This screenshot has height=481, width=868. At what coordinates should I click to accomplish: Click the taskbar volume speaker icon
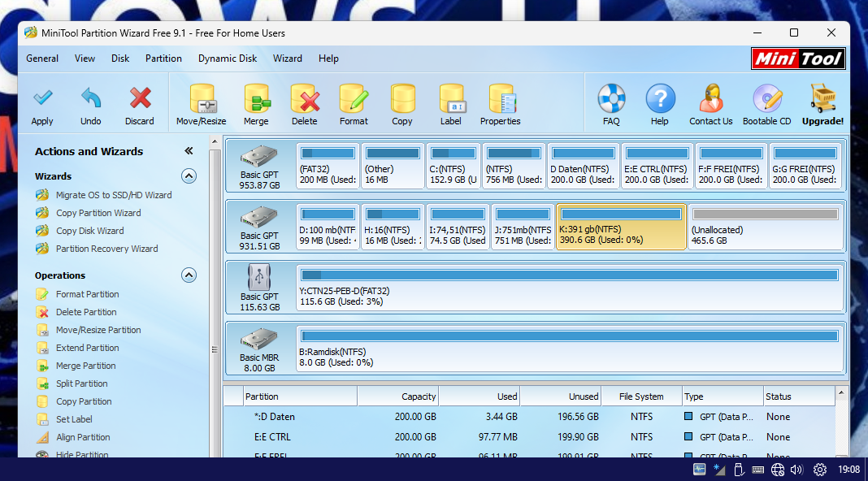(x=796, y=470)
